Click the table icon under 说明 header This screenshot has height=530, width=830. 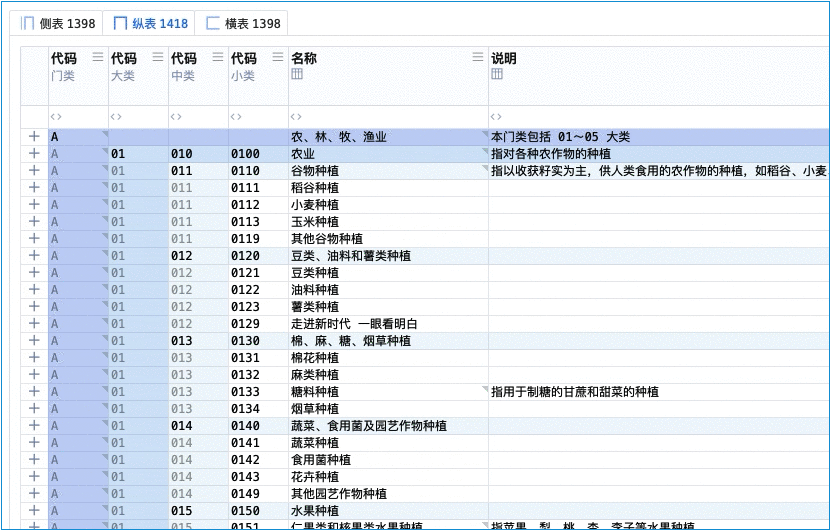pyautogui.click(x=497, y=75)
